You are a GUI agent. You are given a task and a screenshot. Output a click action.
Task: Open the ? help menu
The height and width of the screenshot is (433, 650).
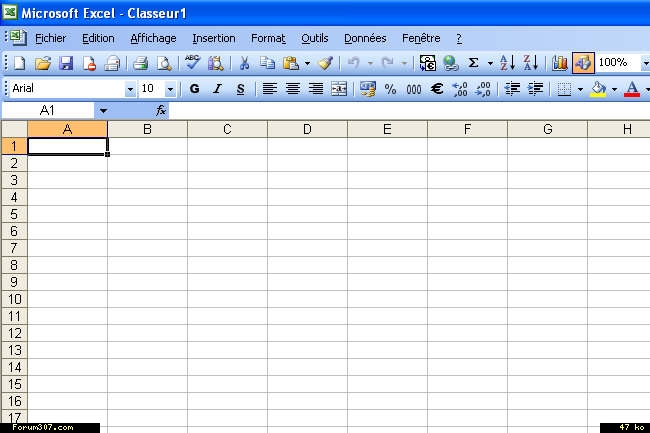click(x=459, y=39)
